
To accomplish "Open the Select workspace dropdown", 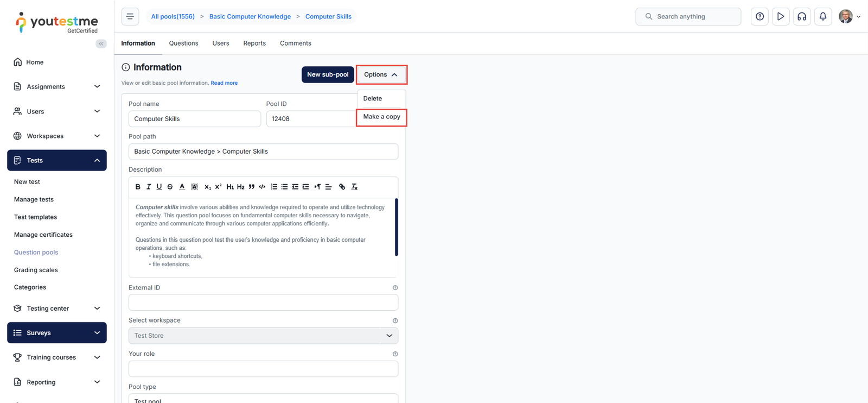I will (263, 336).
